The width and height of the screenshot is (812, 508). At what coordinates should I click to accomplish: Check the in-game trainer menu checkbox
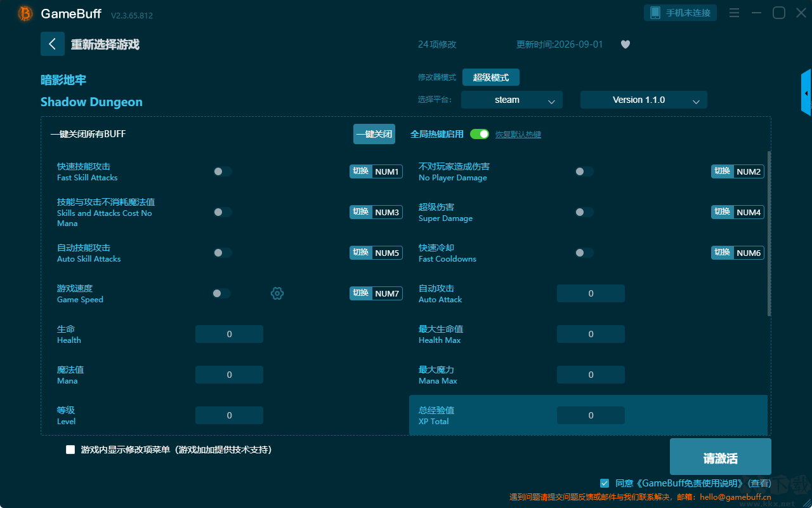[x=70, y=450]
